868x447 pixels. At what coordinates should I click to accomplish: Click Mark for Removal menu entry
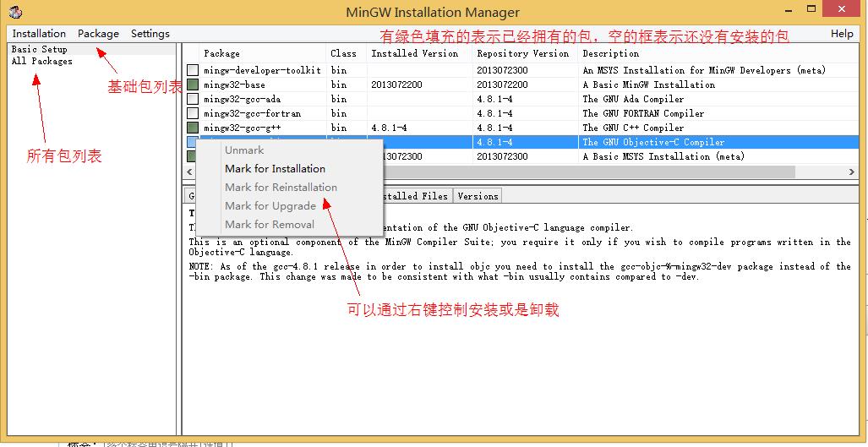point(270,224)
